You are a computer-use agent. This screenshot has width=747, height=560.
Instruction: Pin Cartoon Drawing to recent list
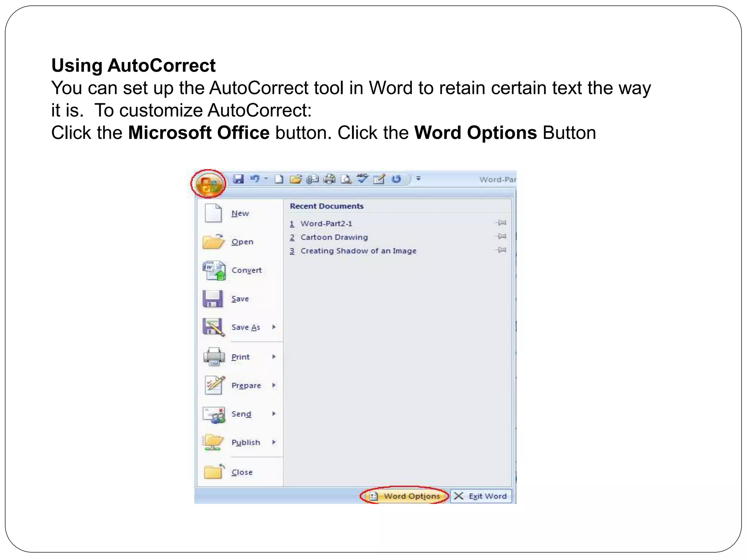[x=501, y=237]
